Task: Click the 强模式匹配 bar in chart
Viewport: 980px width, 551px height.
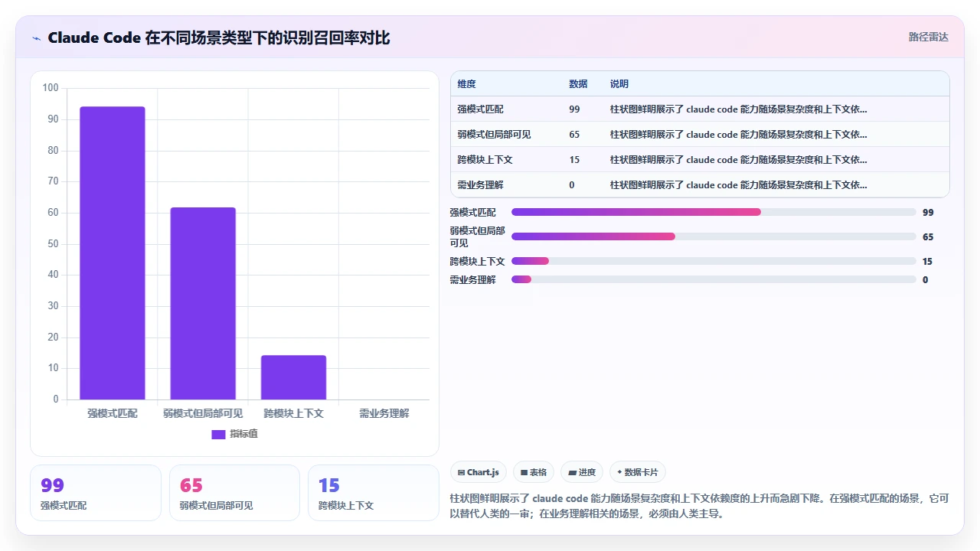Action: click(x=113, y=253)
